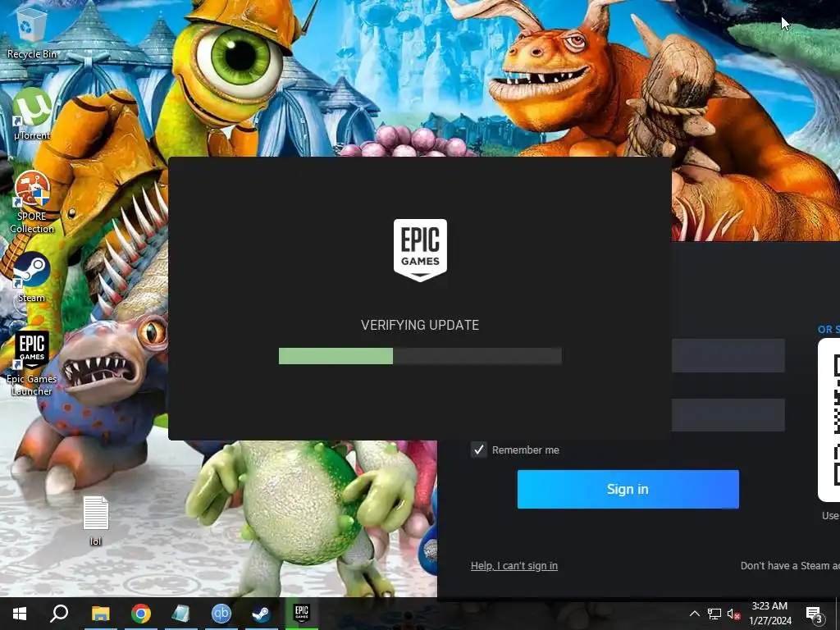Click the Epic Games logo in updater
This screenshot has width=840, height=630.
420,249
